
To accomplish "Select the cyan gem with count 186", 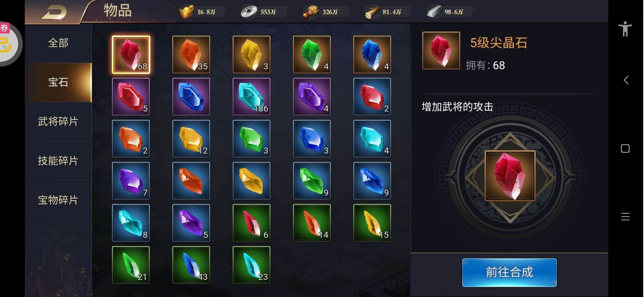I will 252,97.
